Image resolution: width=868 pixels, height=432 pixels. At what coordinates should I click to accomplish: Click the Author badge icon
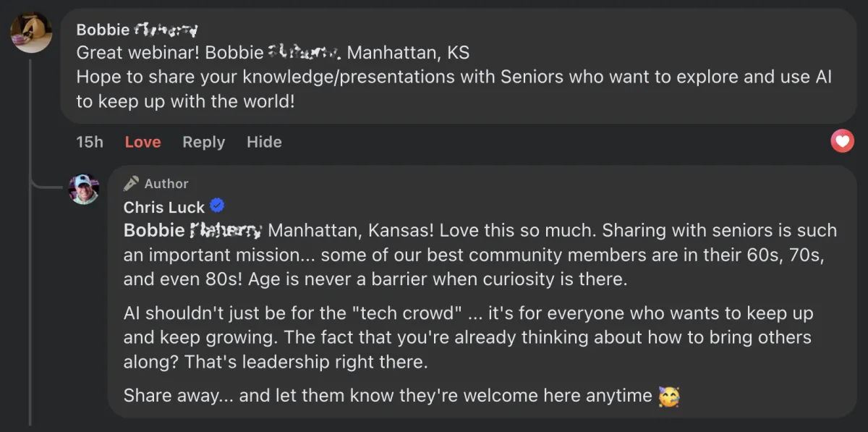[130, 183]
